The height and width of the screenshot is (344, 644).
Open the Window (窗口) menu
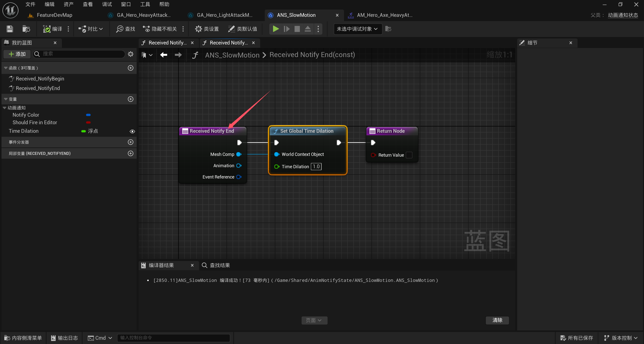[x=126, y=4]
